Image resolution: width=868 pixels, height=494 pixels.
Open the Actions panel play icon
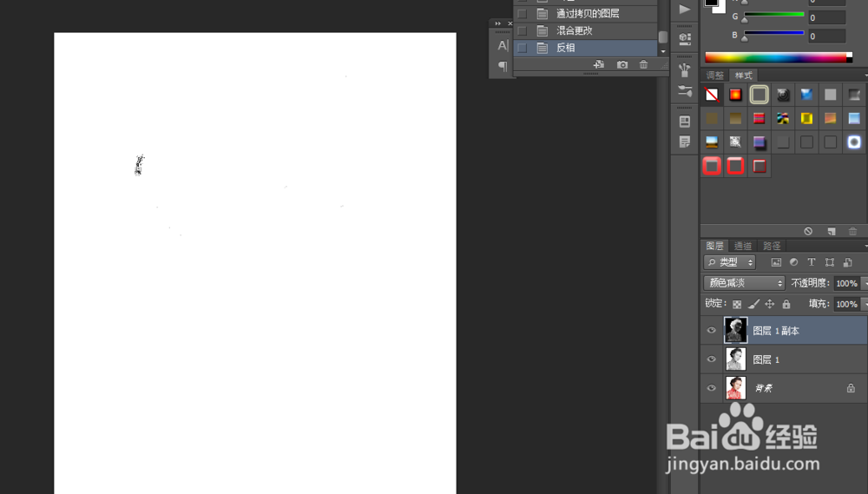pyautogui.click(x=685, y=10)
